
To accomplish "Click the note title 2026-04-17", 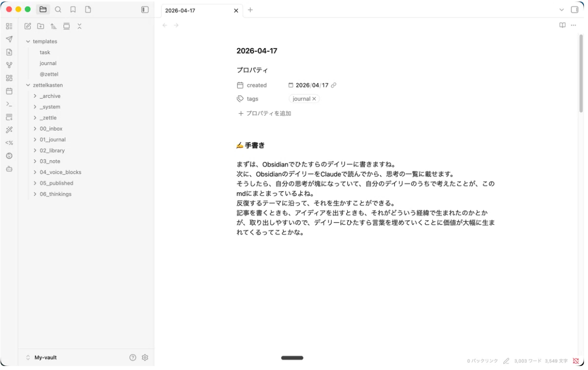I will 257,51.
